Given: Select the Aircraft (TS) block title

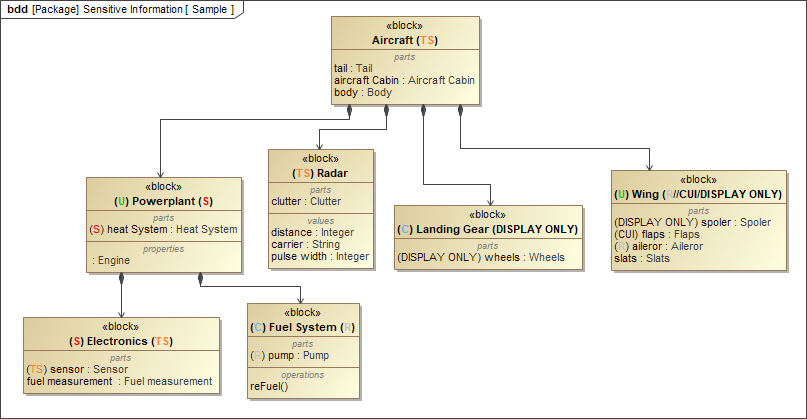Looking at the screenshot, I should 405,40.
